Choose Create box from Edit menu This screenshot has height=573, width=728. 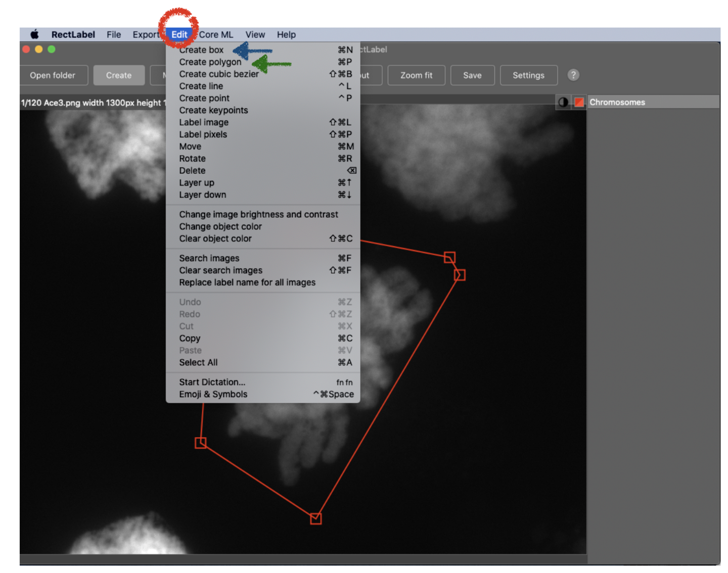201,50
